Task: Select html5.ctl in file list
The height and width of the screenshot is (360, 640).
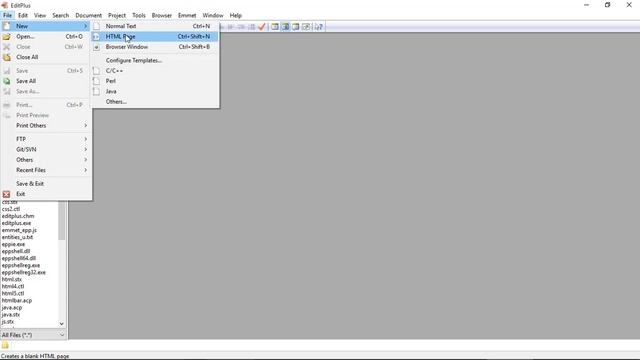Action: click(13, 293)
